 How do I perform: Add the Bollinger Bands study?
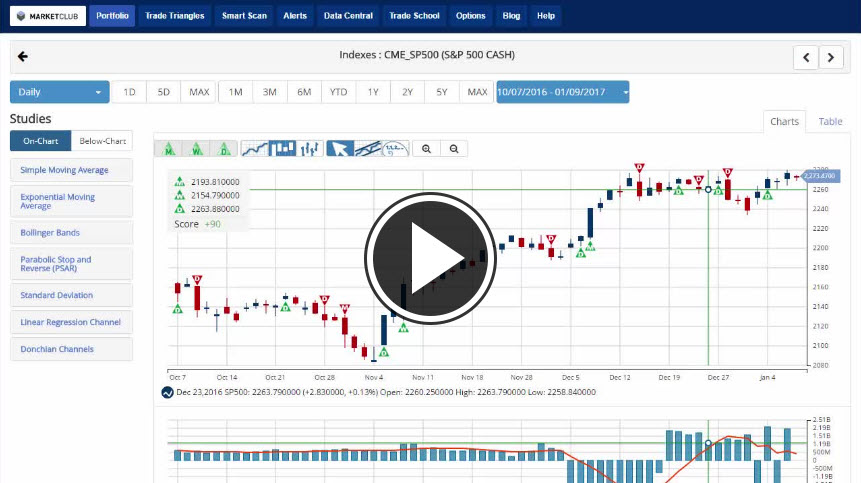71,233
